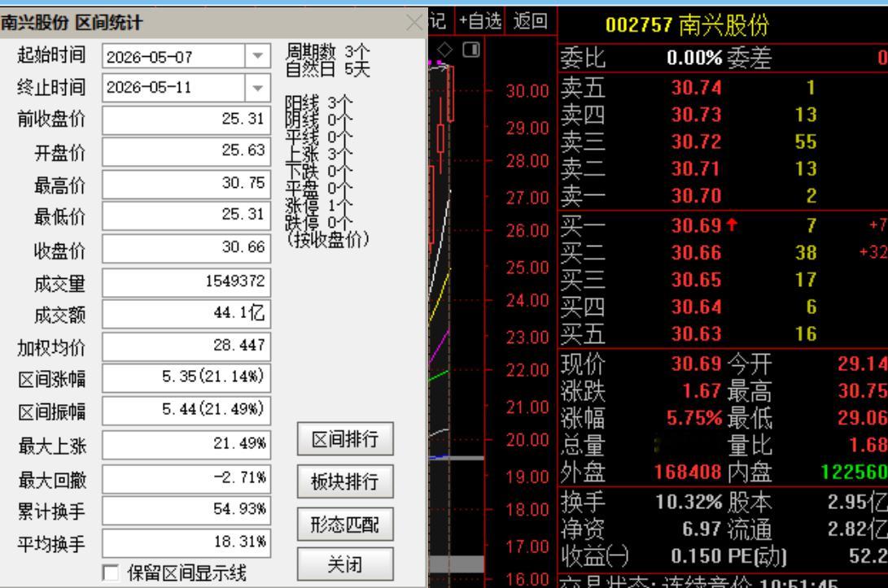The width and height of the screenshot is (888, 588).
Task: Click the 最大回撤 value -2.71%
Action: click(186, 478)
